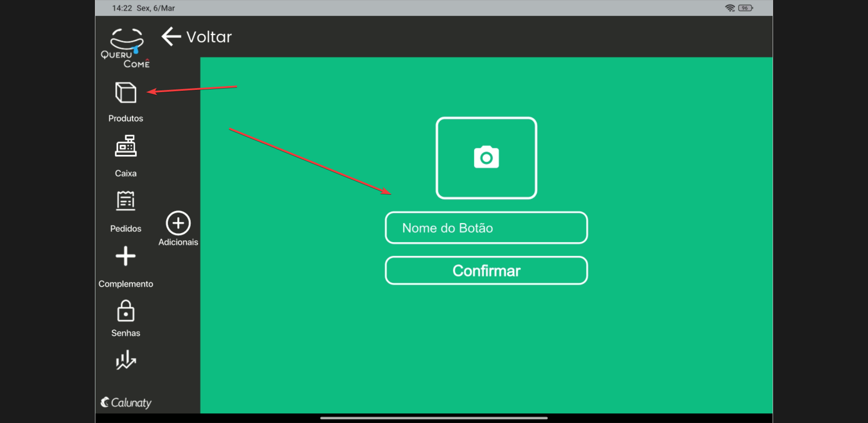Open the statistics chart icon in sidebar
The width and height of the screenshot is (868, 423).
tap(126, 360)
